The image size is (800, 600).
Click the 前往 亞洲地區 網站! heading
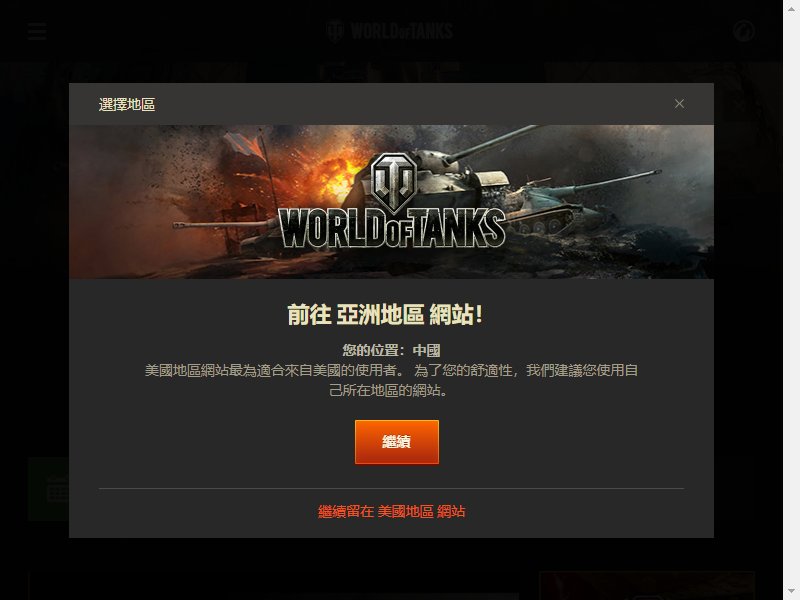tap(385, 314)
